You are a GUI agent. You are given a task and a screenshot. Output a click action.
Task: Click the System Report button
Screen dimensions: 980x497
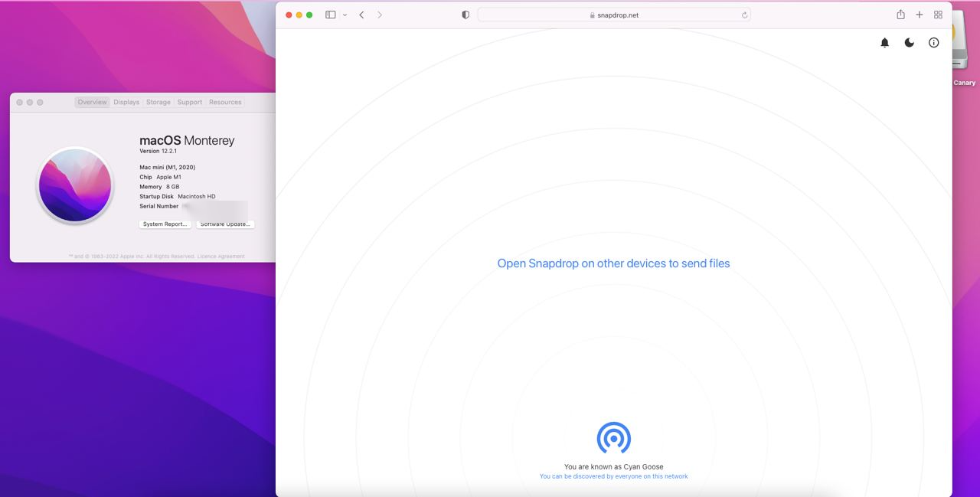pos(165,224)
